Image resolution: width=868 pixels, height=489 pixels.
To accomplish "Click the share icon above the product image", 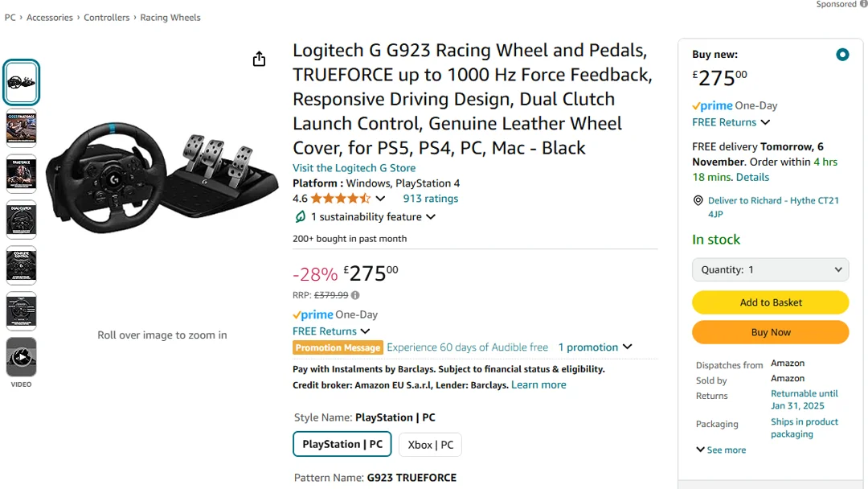I will point(259,59).
